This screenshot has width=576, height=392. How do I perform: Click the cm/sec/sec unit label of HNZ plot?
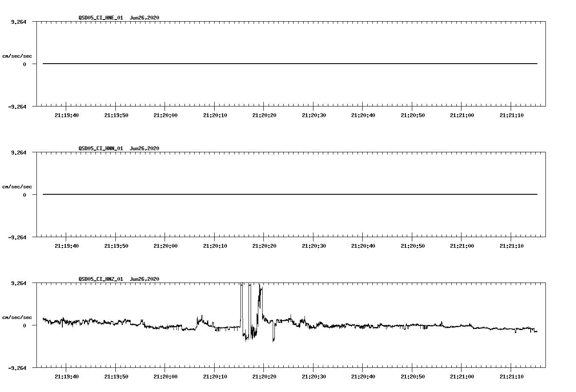(17, 317)
